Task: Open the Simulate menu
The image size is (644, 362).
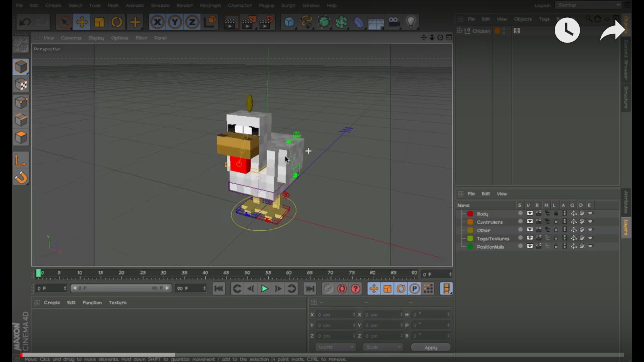Action: 160,5
